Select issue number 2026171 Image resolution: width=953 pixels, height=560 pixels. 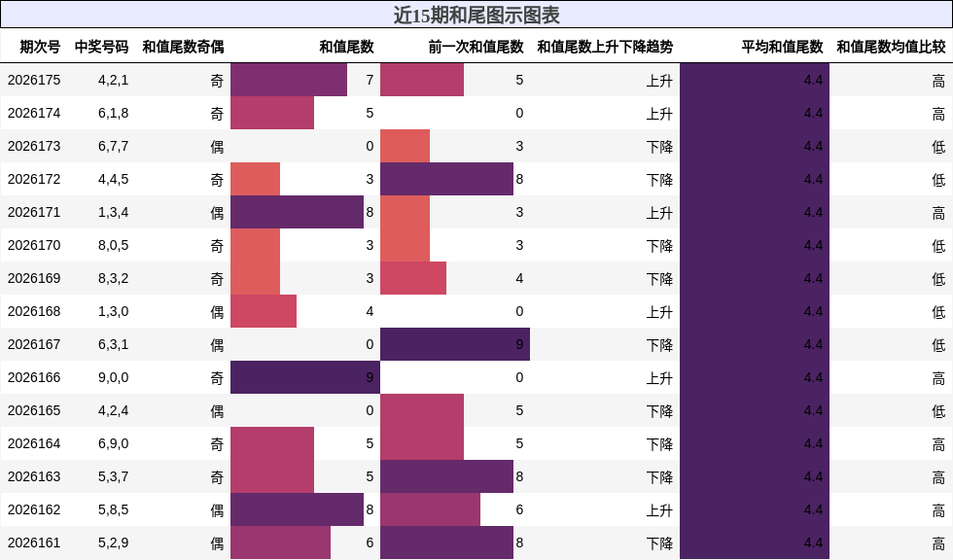34,213
